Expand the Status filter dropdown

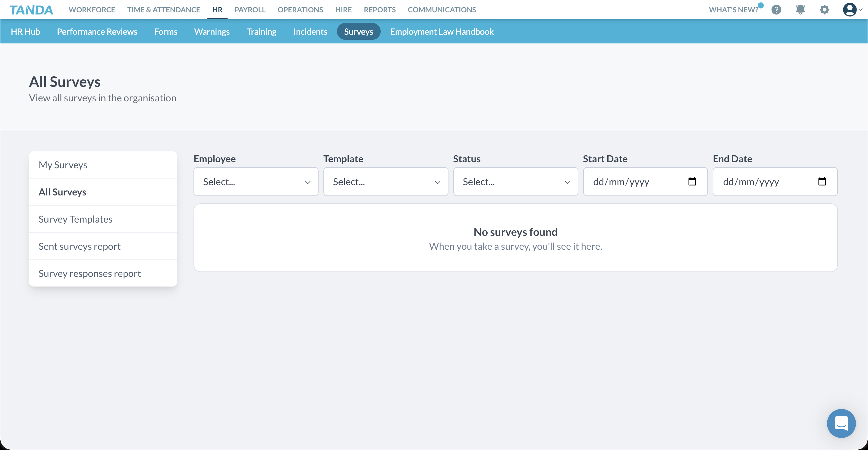[x=515, y=182]
